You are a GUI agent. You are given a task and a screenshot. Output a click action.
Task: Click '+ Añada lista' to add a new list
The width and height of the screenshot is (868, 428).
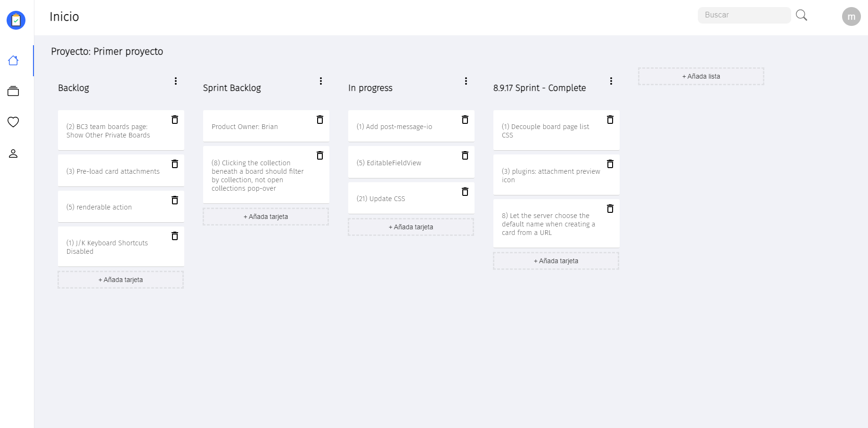(x=701, y=76)
